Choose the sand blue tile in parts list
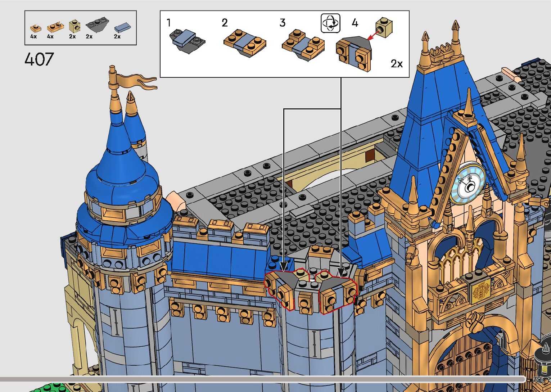Image resolution: width=551 pixels, height=392 pixels. 122,27
